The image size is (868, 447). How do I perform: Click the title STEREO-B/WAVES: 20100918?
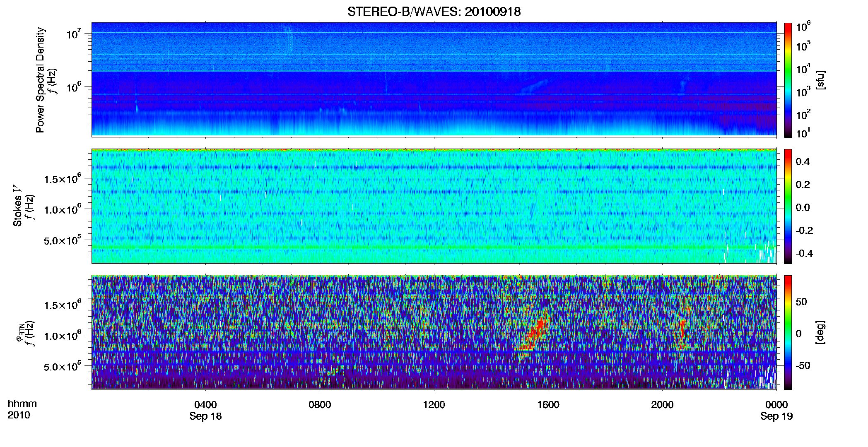click(x=434, y=12)
